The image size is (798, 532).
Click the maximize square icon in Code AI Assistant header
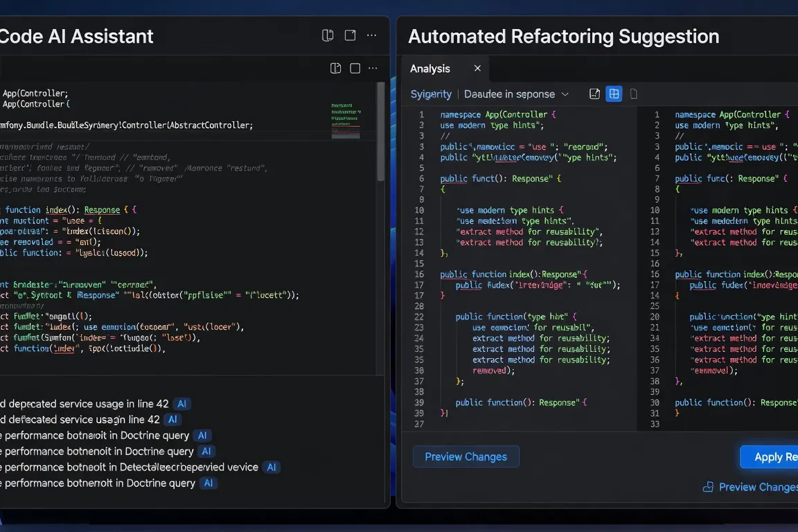(x=350, y=35)
